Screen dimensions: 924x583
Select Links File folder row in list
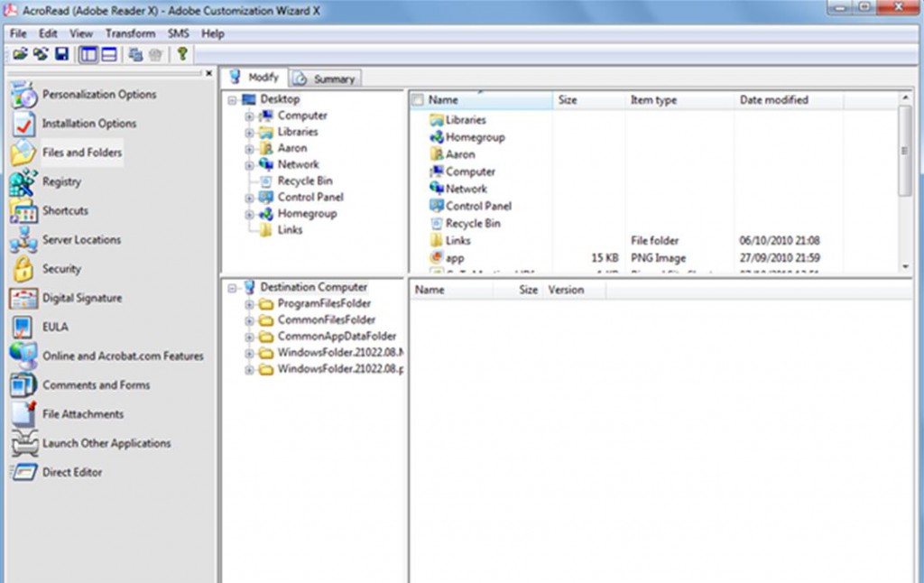(x=654, y=240)
